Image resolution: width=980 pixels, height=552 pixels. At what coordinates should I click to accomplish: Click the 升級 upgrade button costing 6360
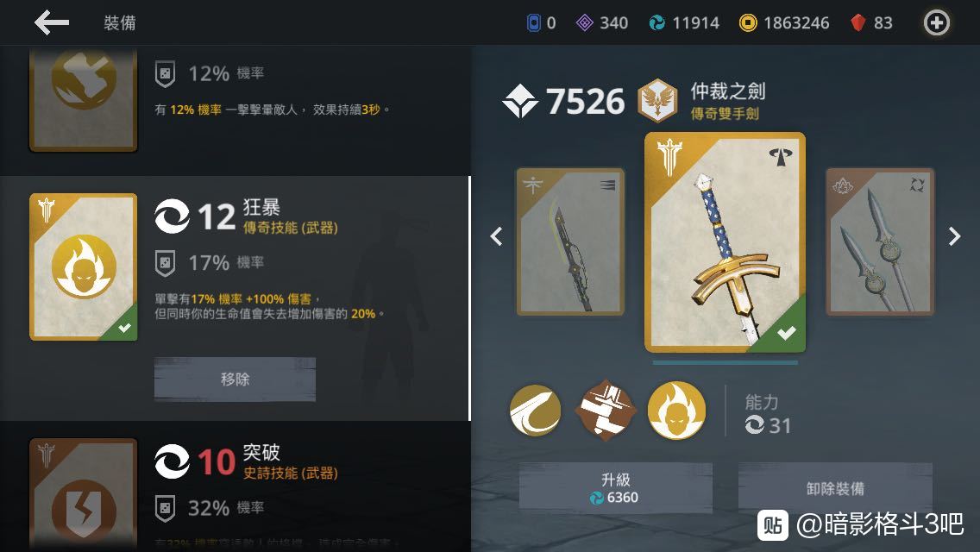(616, 488)
